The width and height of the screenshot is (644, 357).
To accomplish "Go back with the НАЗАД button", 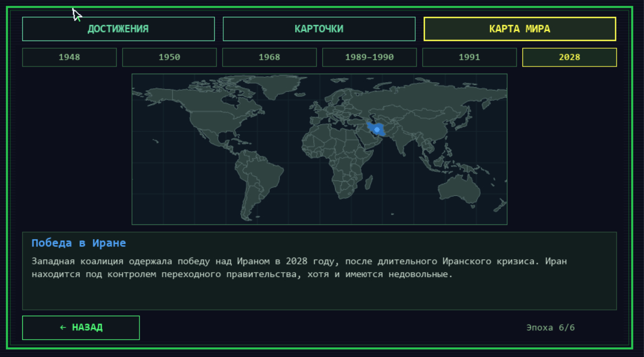I will (x=81, y=327).
